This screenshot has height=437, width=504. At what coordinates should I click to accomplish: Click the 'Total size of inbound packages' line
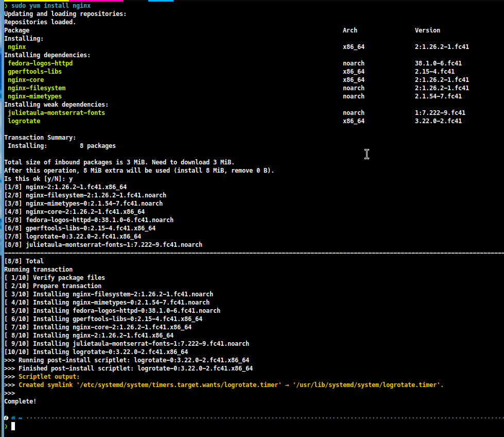click(x=119, y=162)
